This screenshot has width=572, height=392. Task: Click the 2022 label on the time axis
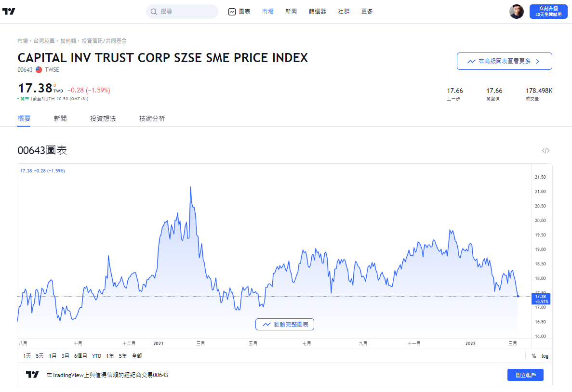(470, 343)
